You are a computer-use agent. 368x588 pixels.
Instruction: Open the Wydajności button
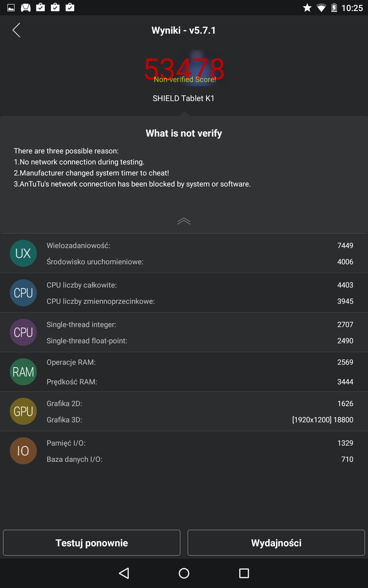click(276, 543)
